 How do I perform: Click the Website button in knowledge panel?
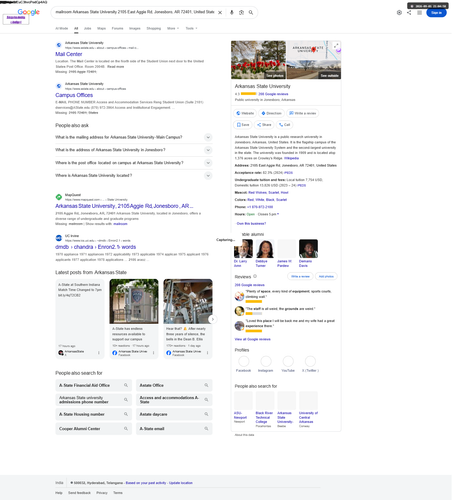tap(245, 113)
